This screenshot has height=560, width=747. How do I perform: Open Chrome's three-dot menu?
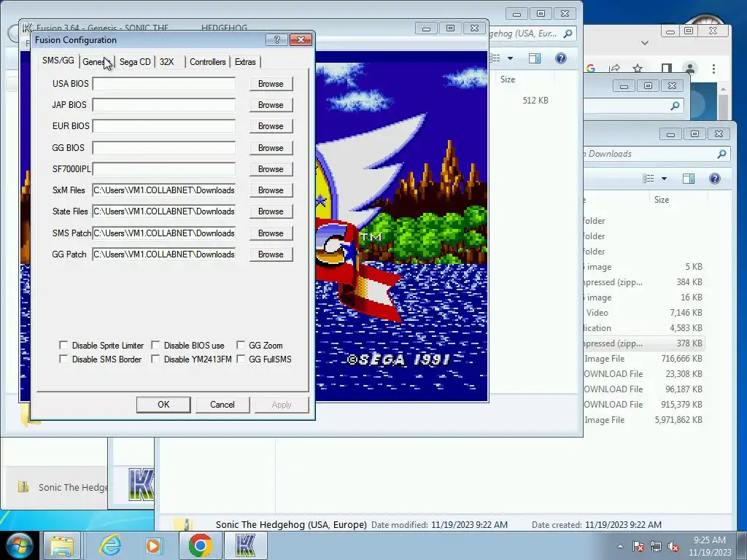[713, 69]
